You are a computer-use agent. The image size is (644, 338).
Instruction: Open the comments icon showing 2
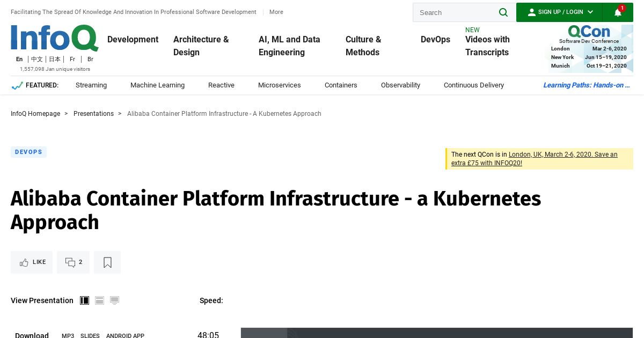pos(74,262)
